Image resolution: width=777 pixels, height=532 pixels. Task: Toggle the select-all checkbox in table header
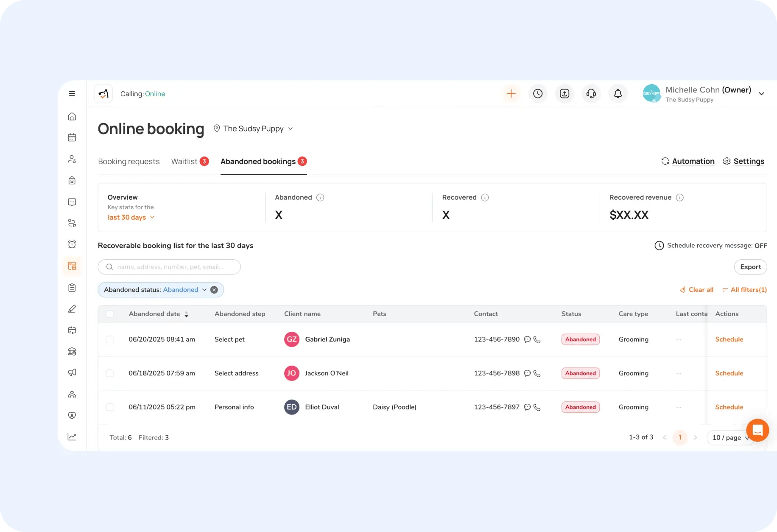click(x=110, y=314)
